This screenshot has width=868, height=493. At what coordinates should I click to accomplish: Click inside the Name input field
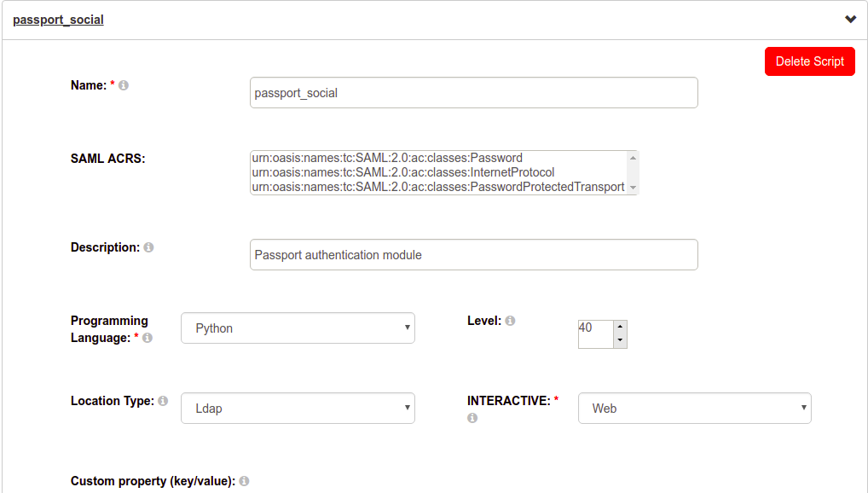474,92
